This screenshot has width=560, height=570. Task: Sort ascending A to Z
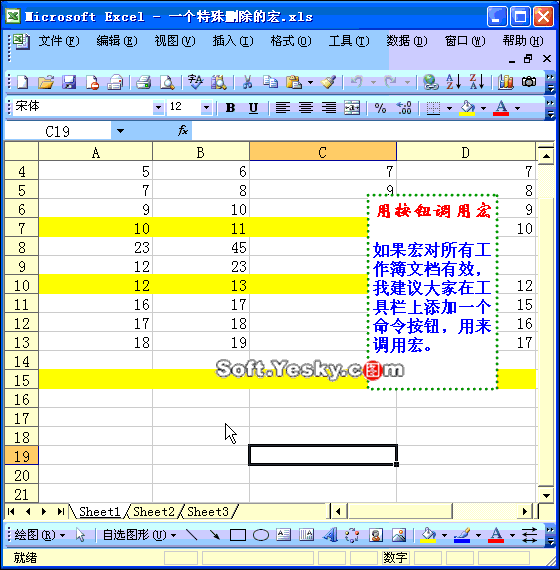tap(453, 82)
